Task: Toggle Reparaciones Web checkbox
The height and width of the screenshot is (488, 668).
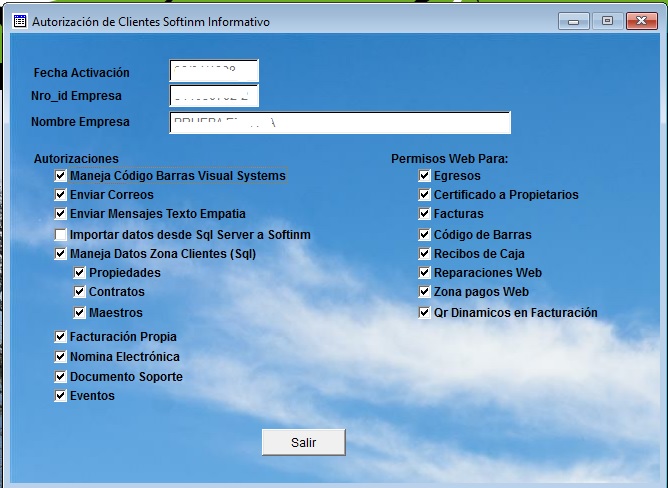Action: [x=424, y=272]
